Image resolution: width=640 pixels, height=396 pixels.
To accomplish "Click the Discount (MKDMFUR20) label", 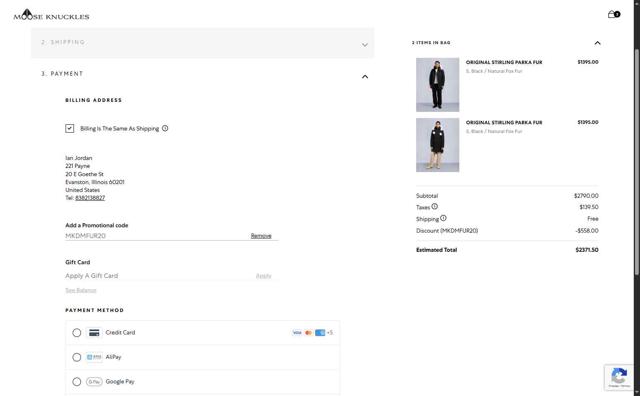I will 447,231.
